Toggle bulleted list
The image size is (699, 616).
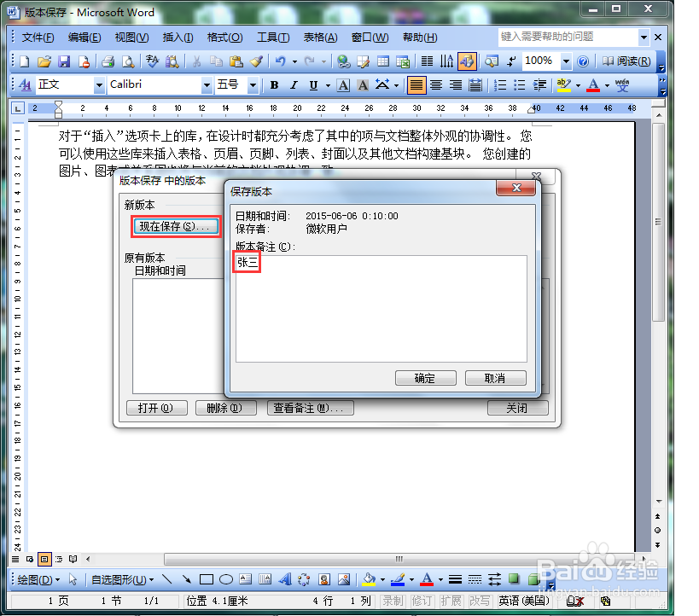(x=520, y=85)
